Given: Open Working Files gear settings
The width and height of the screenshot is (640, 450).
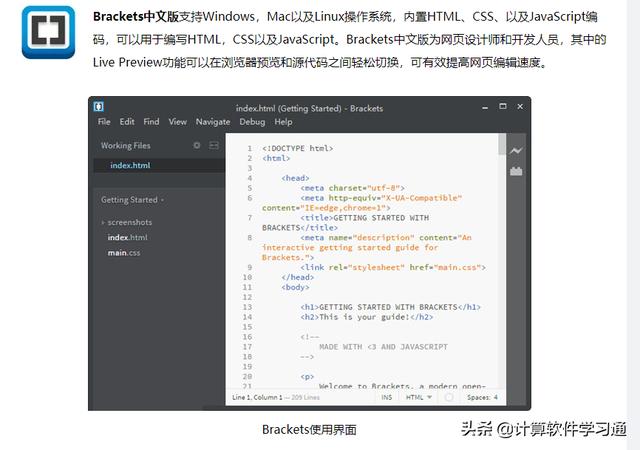Looking at the screenshot, I should click(x=197, y=145).
